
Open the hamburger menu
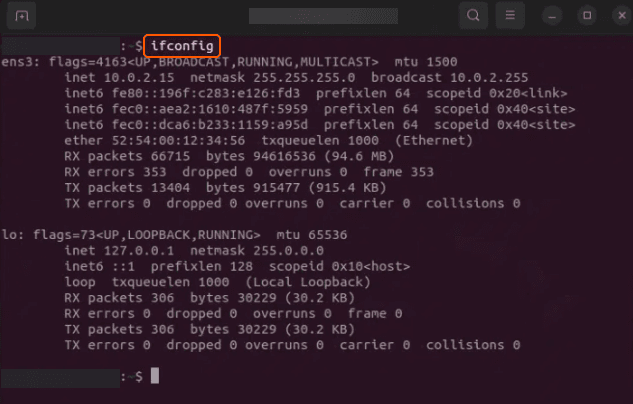point(510,15)
